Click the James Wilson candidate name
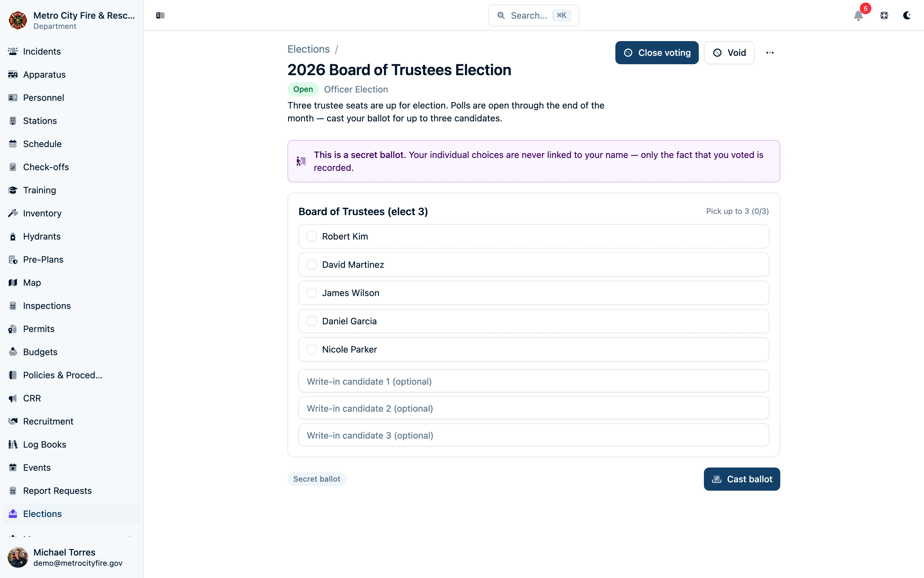The height and width of the screenshot is (578, 924). pyautogui.click(x=350, y=293)
